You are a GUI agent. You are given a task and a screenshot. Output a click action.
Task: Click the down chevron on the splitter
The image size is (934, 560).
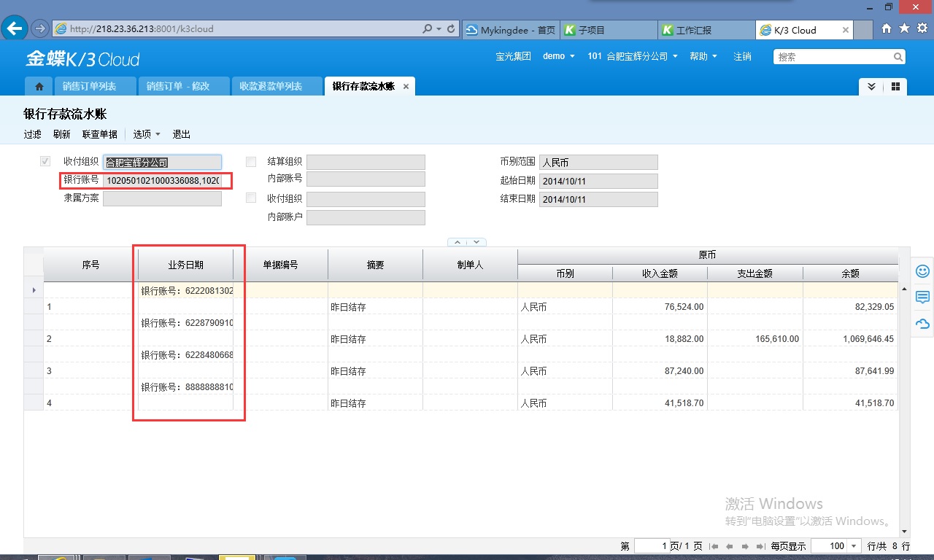coord(476,242)
